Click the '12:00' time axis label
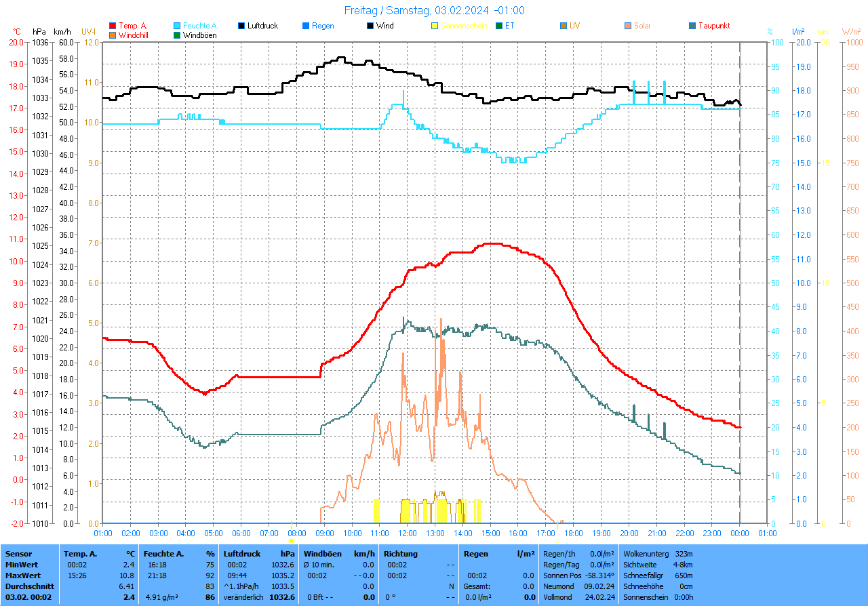868x606 pixels. coord(408,533)
